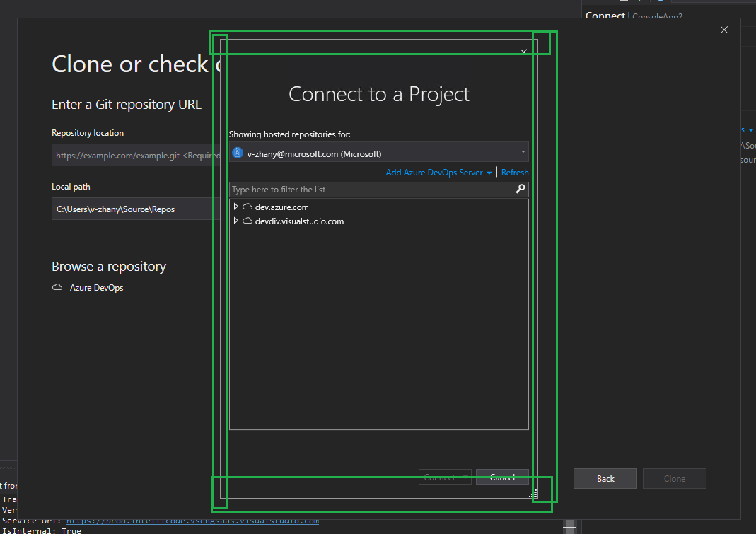Click the Back button

tap(605, 478)
